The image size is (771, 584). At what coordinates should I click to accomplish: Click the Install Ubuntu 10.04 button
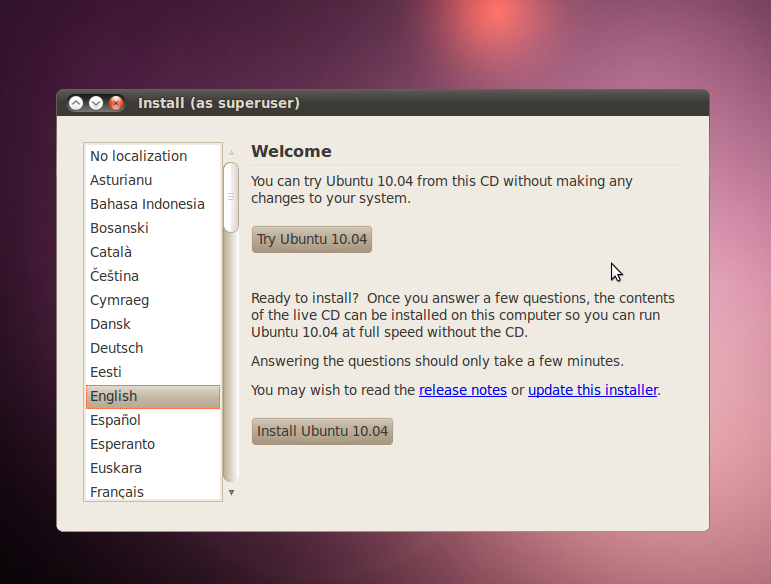tap(322, 432)
